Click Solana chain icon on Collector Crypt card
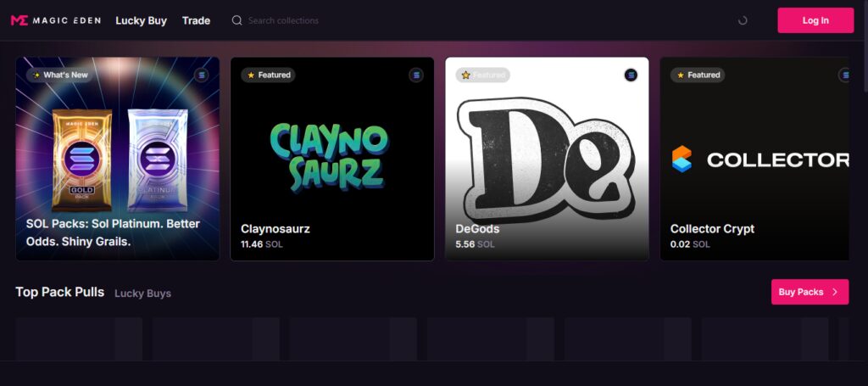 point(845,75)
